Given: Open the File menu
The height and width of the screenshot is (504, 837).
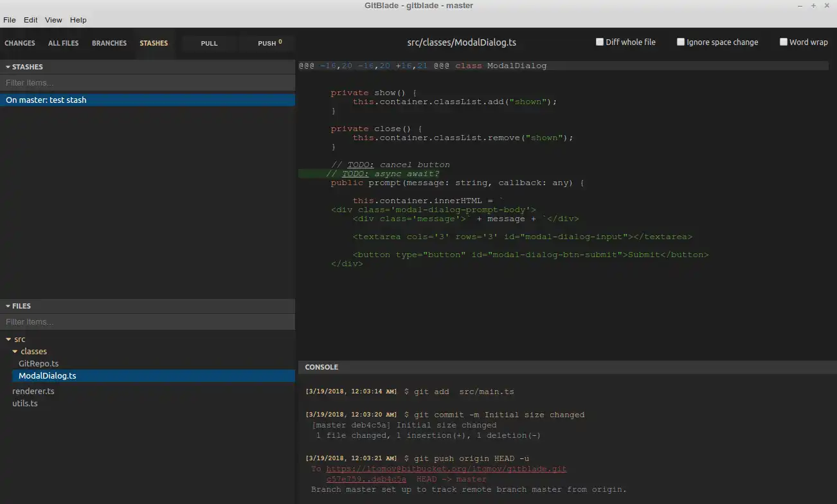Looking at the screenshot, I should [x=10, y=20].
